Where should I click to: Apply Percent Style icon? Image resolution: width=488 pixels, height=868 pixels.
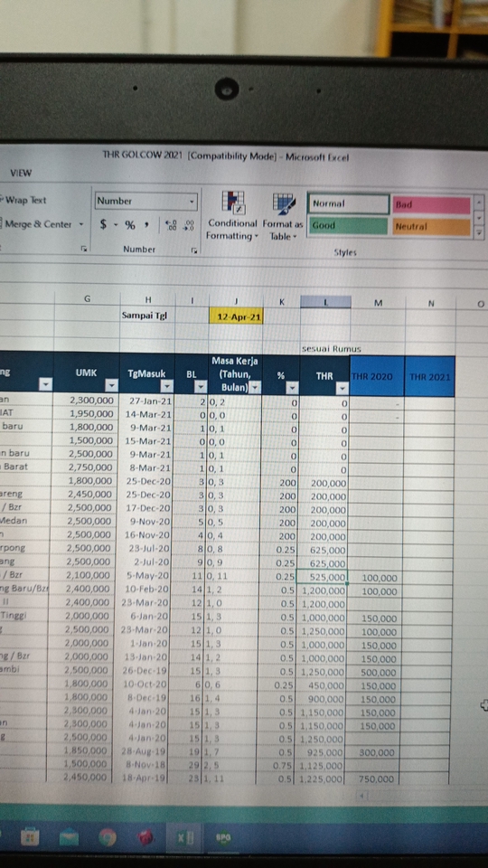click(130, 225)
